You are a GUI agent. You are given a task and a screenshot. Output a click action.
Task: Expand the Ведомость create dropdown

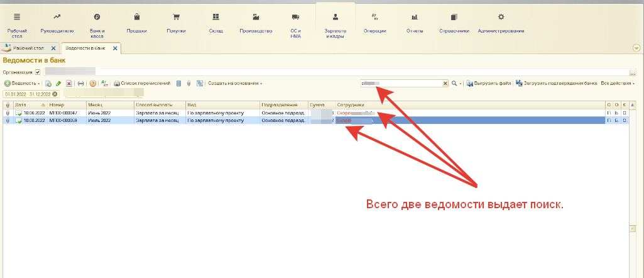click(x=23, y=83)
